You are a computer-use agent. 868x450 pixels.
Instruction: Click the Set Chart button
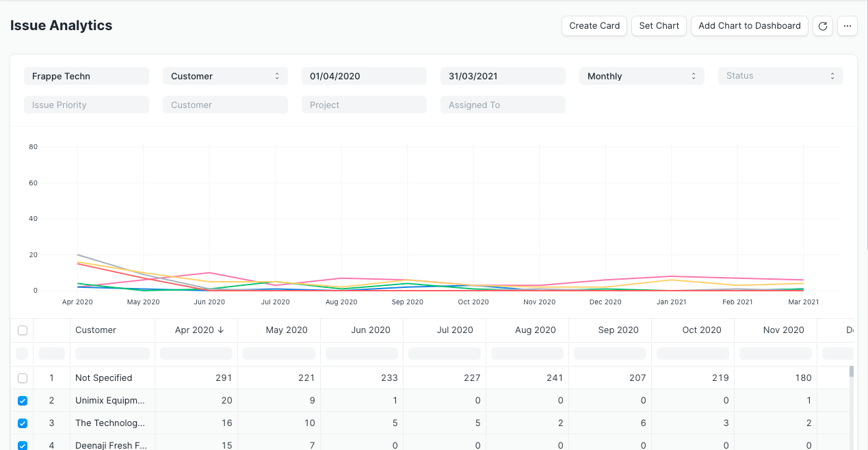tap(658, 25)
